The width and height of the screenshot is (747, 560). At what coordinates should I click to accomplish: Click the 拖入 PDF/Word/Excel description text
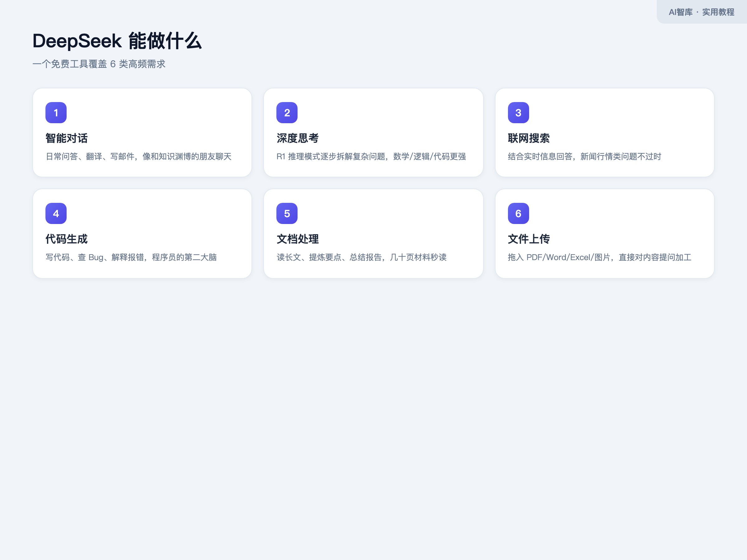[599, 258]
